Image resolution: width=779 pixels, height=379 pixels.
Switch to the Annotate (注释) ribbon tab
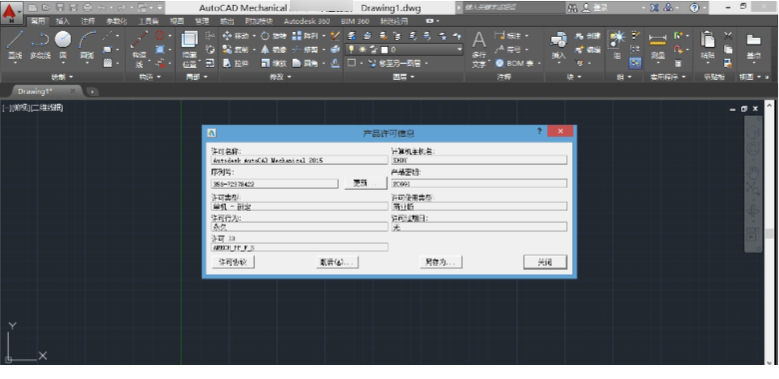[88, 21]
